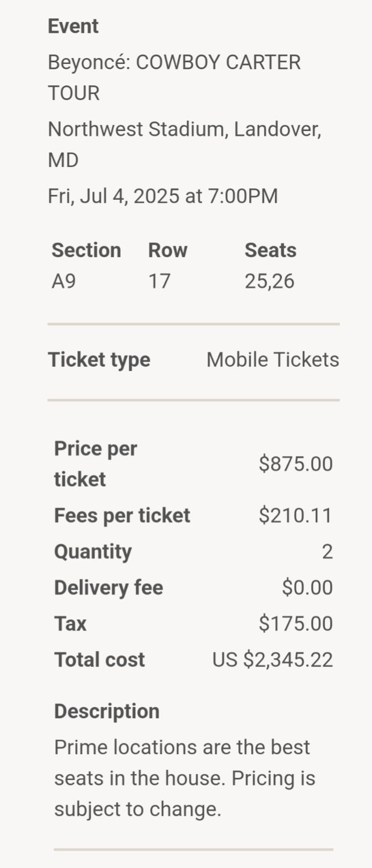This screenshot has height=868, width=372.
Task: Click the US $2,345.22 total cost
Action: pyautogui.click(x=273, y=660)
